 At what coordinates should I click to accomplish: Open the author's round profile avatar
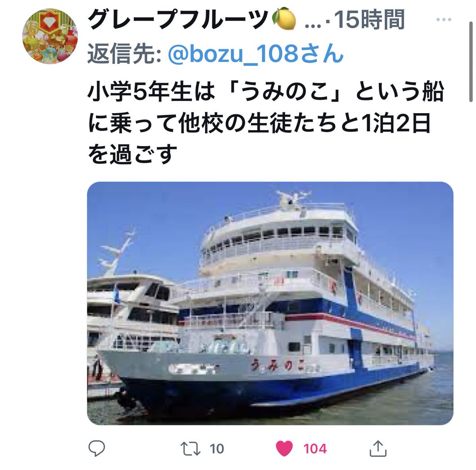[x=50, y=37]
